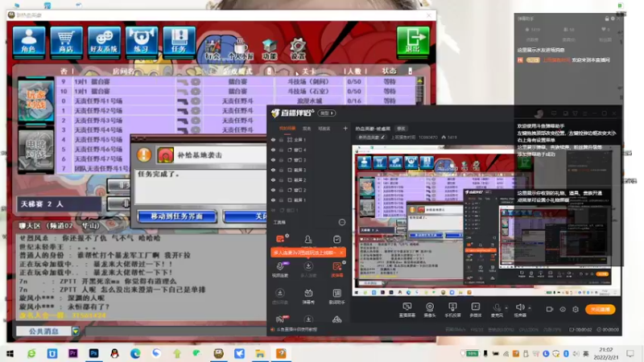Open 直播伴侣 settings gear

click(576, 309)
